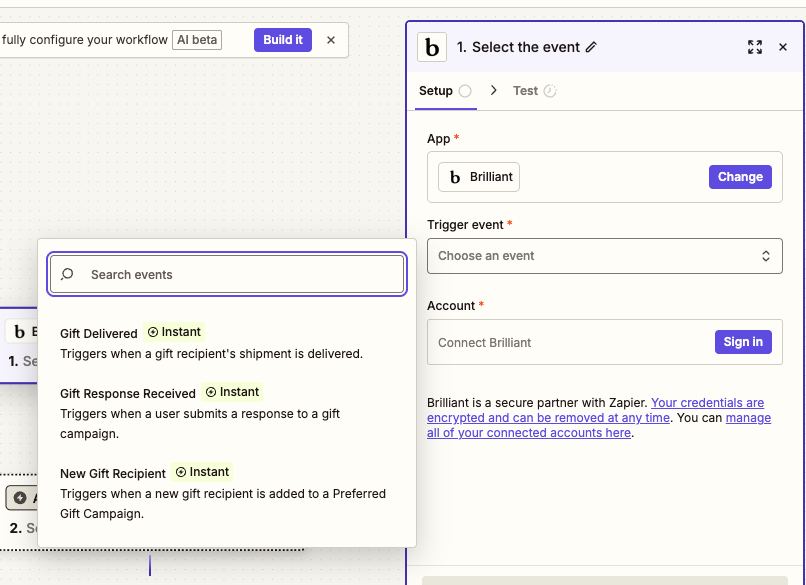The width and height of the screenshot is (806, 585).
Task: Click the Brilliant app chip
Action: coord(479,177)
